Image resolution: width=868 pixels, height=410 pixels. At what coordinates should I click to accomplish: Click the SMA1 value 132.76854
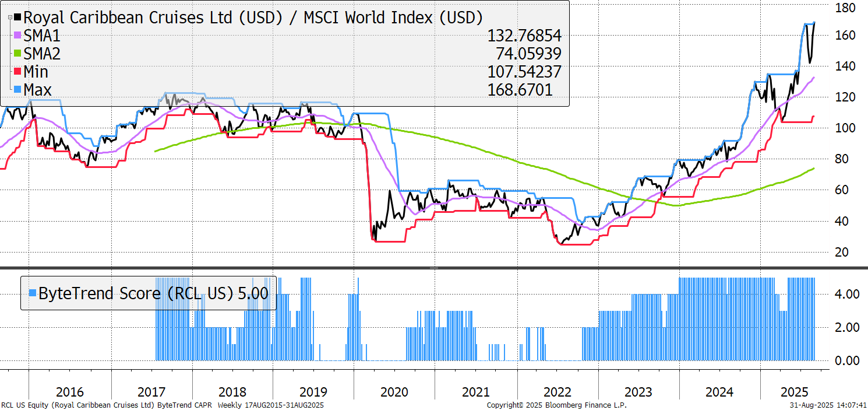tap(524, 36)
